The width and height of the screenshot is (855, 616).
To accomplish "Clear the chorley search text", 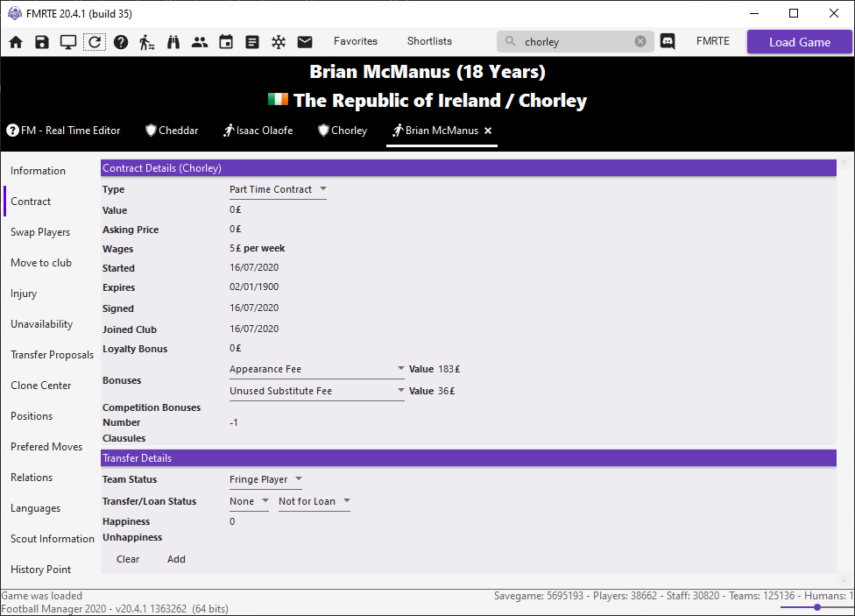I will point(640,41).
